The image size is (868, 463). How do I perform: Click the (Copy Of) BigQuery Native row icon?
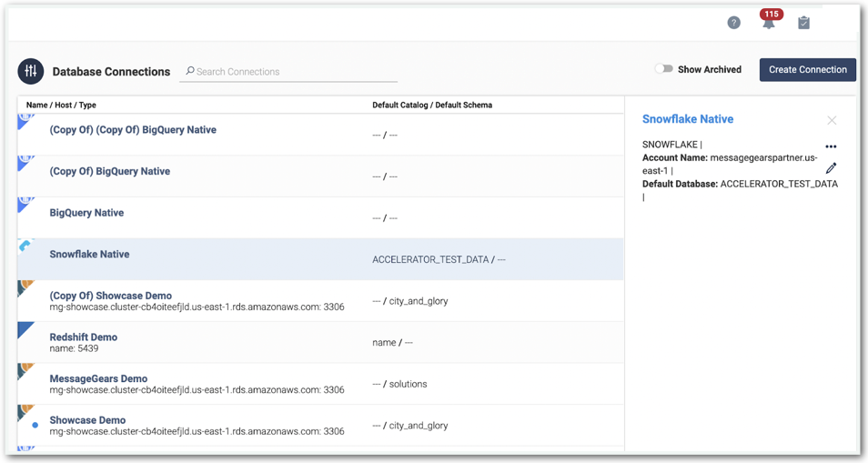pos(25,163)
